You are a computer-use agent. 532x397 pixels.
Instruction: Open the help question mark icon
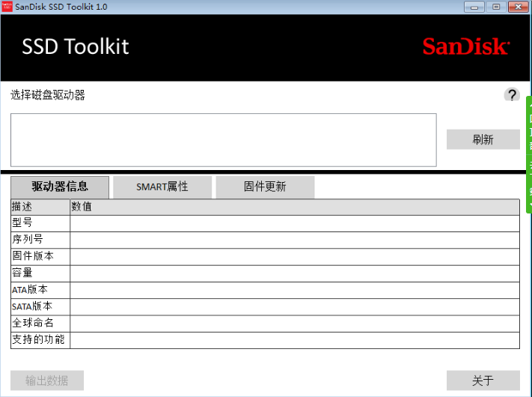(512, 94)
